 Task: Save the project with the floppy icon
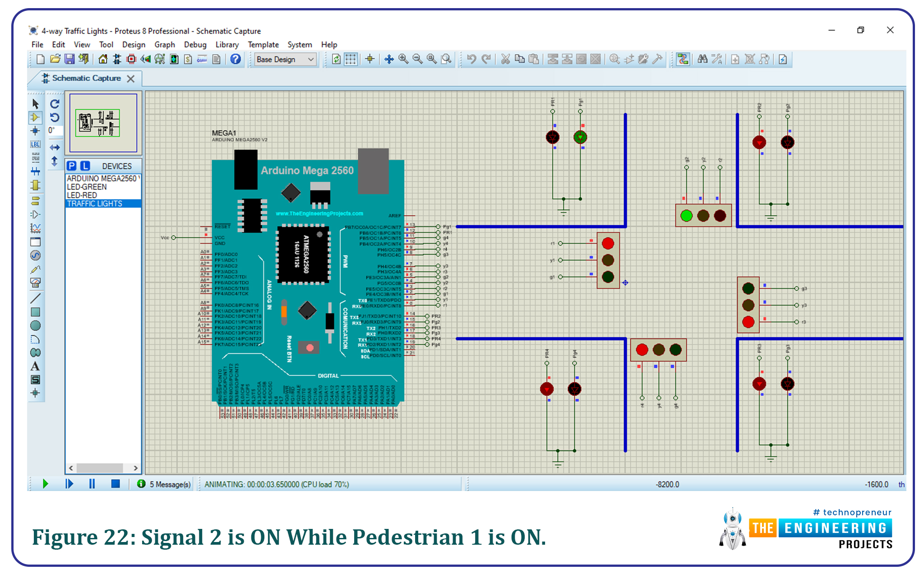click(x=69, y=59)
